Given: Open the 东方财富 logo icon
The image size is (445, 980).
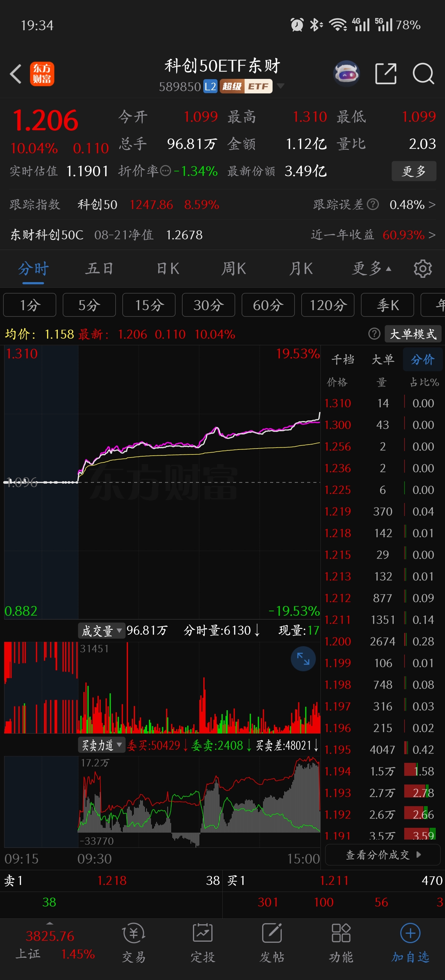Looking at the screenshot, I should click(x=42, y=74).
